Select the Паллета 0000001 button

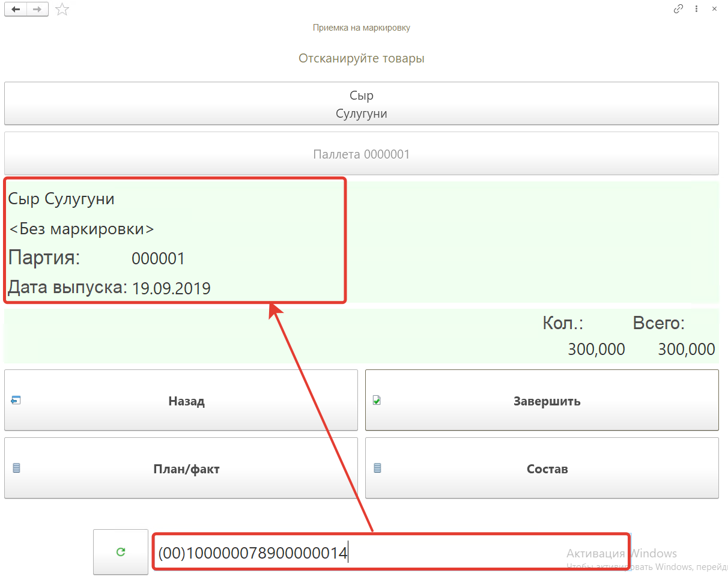click(x=361, y=154)
